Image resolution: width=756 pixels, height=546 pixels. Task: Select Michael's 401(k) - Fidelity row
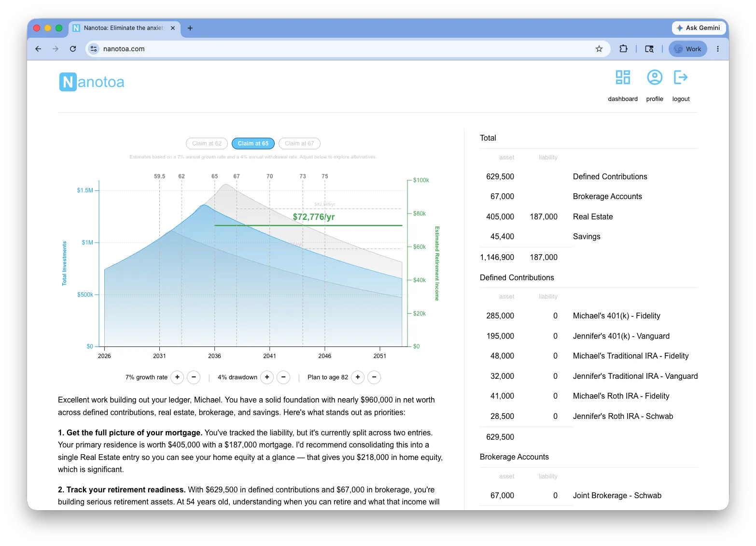click(x=588, y=316)
